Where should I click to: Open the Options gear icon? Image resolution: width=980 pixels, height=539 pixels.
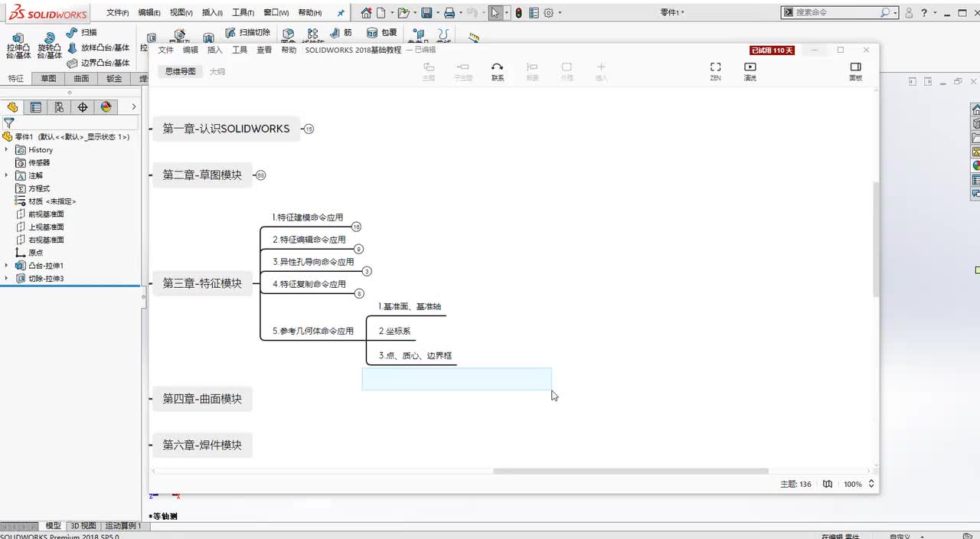(548, 13)
